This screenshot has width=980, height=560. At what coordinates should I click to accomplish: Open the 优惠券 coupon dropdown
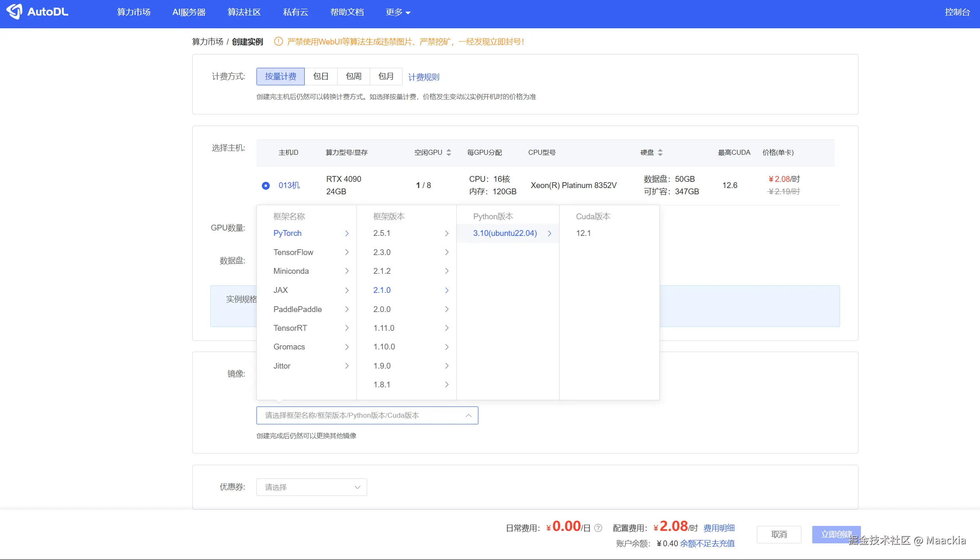(311, 487)
